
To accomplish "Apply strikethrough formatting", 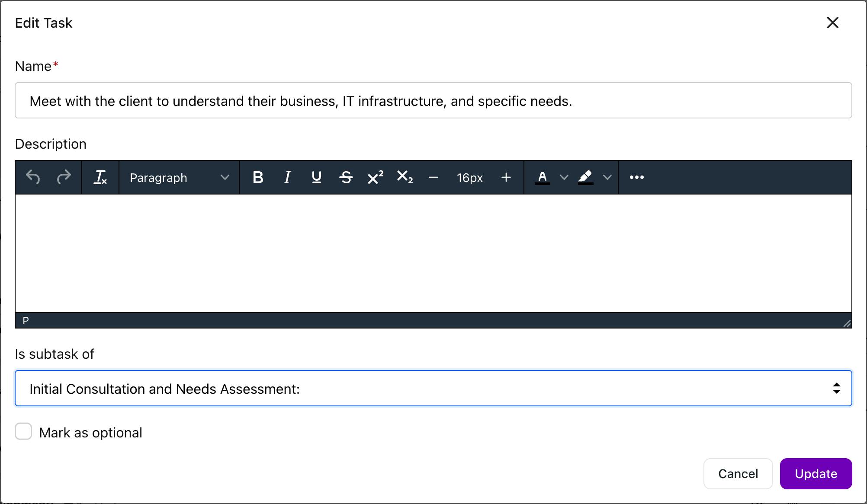I will [x=346, y=177].
